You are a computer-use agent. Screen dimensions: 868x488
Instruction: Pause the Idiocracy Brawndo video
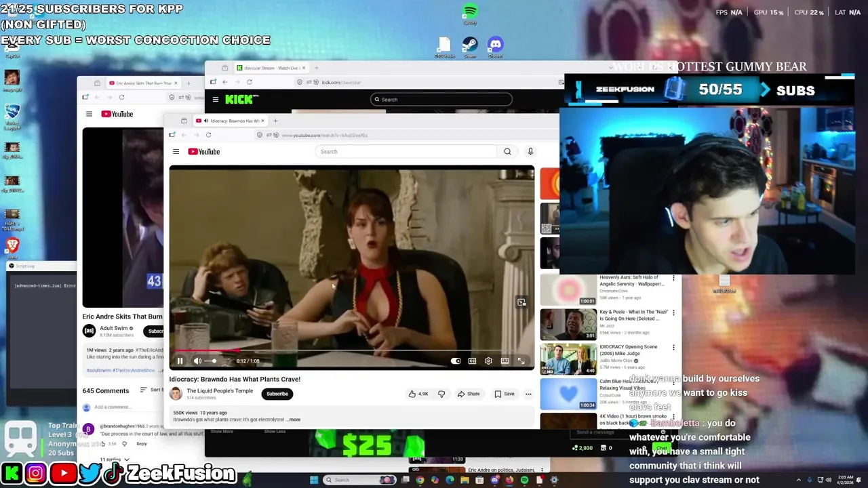(x=180, y=361)
